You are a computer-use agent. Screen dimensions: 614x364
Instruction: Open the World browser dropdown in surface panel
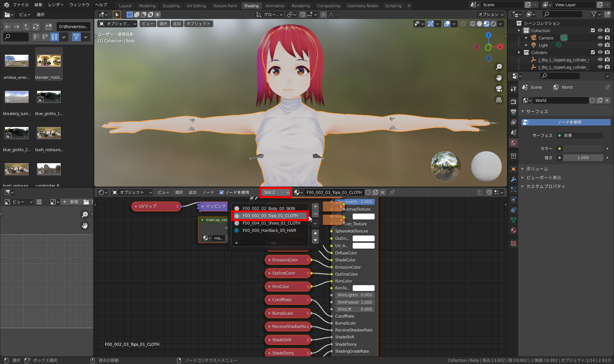point(527,100)
